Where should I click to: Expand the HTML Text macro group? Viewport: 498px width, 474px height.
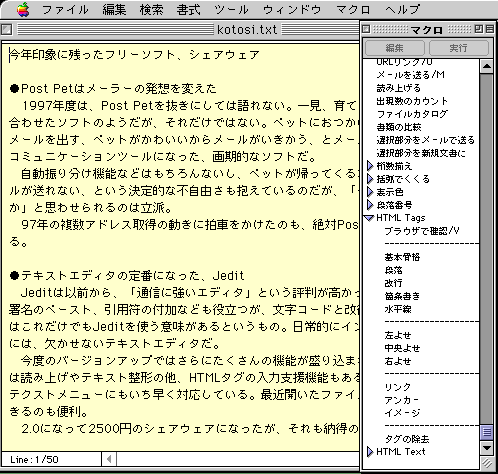(370, 452)
